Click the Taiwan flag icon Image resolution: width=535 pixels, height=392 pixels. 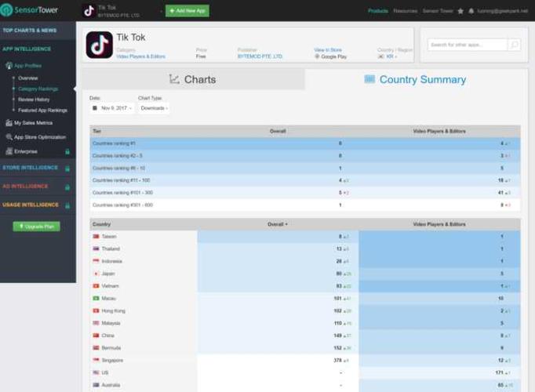96,236
